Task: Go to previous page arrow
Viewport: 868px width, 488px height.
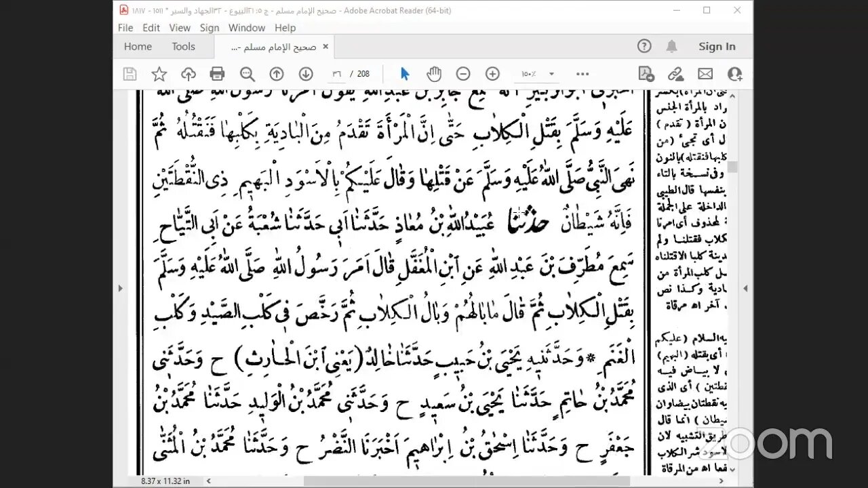Action: click(x=277, y=74)
